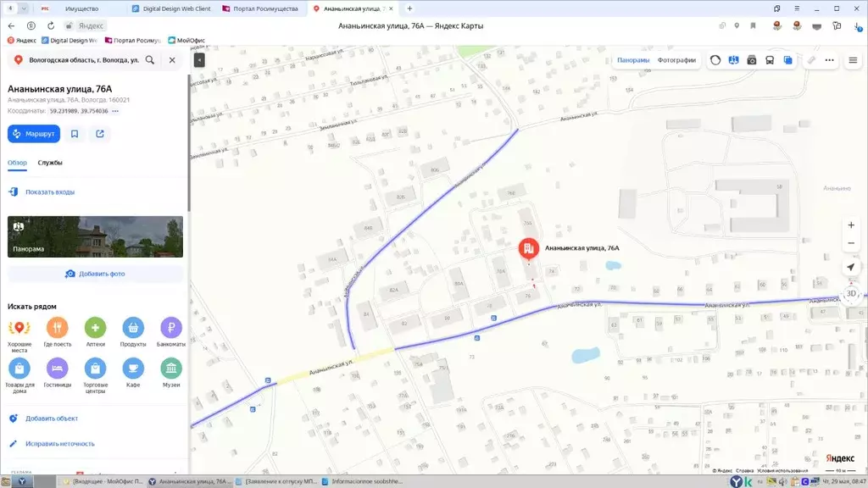Expand the tab group dropdown arrow

[24, 8]
